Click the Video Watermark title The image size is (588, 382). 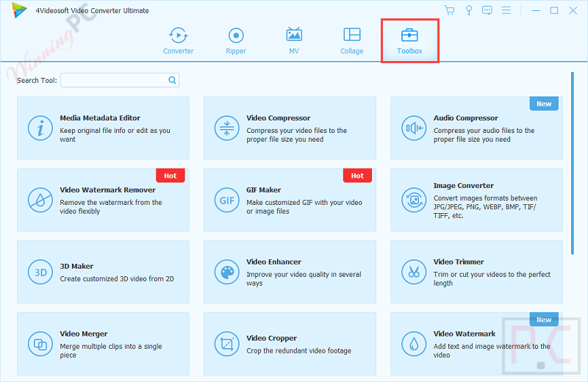click(x=465, y=334)
